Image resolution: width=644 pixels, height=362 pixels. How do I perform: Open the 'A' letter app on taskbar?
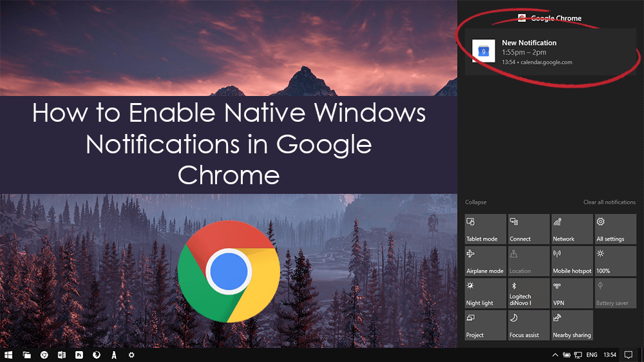tap(114, 355)
